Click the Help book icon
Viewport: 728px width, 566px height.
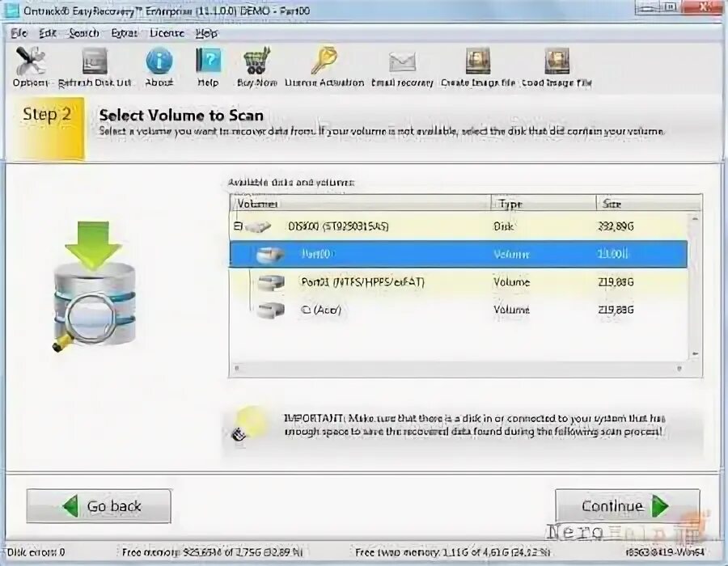(x=208, y=61)
